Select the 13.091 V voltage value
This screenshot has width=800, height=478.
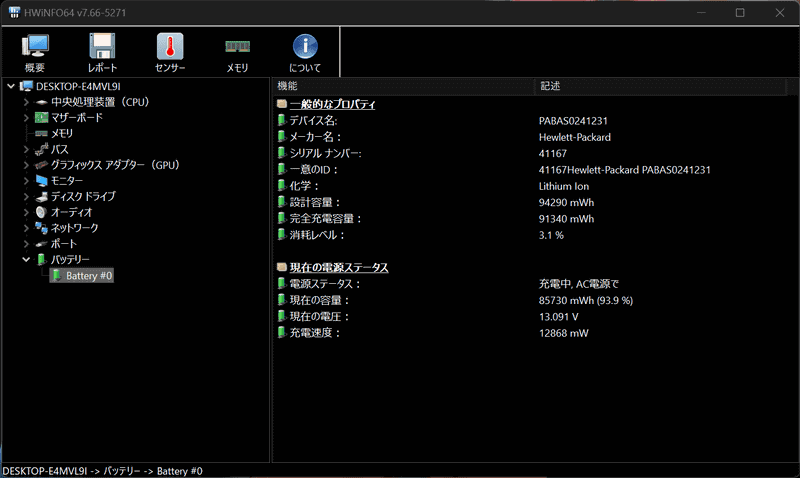click(559, 317)
